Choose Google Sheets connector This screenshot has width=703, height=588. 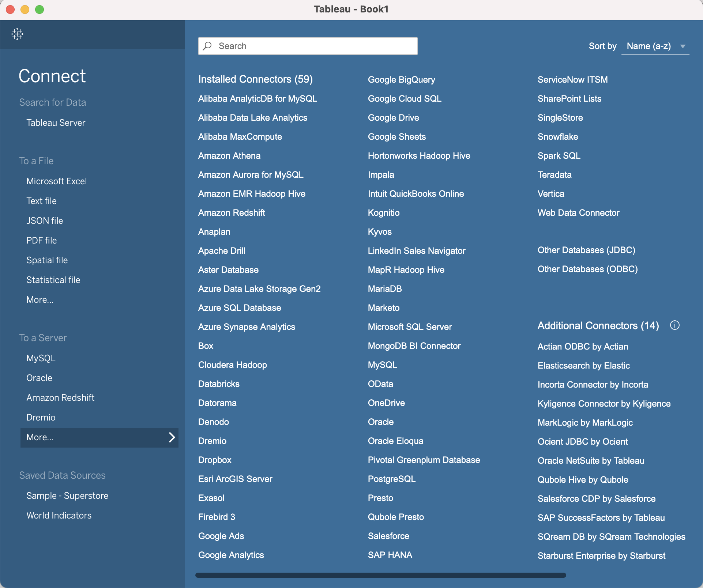(x=397, y=137)
